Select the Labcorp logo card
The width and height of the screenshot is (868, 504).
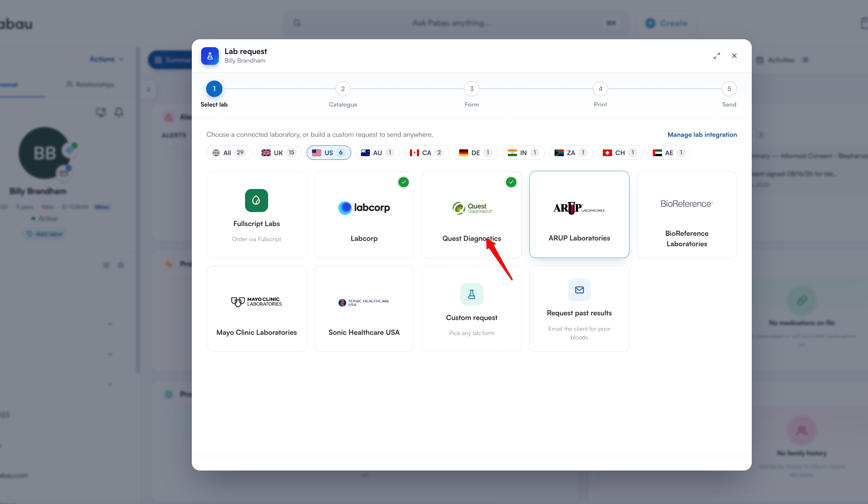[x=364, y=215]
